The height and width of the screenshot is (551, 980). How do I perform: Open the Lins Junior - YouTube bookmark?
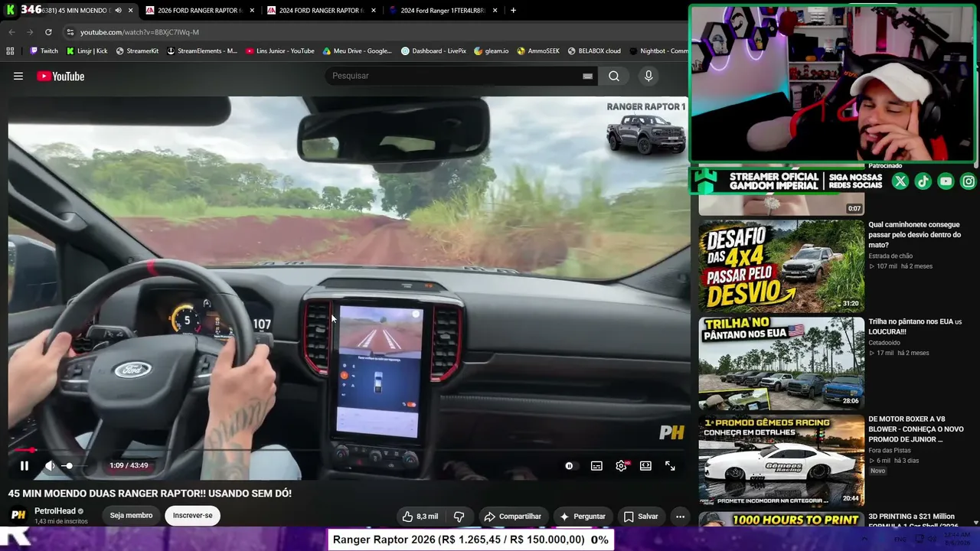click(x=280, y=51)
